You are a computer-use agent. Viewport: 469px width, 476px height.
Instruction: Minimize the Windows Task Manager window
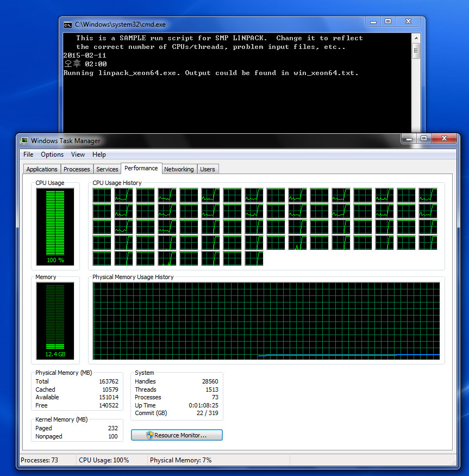coord(409,139)
